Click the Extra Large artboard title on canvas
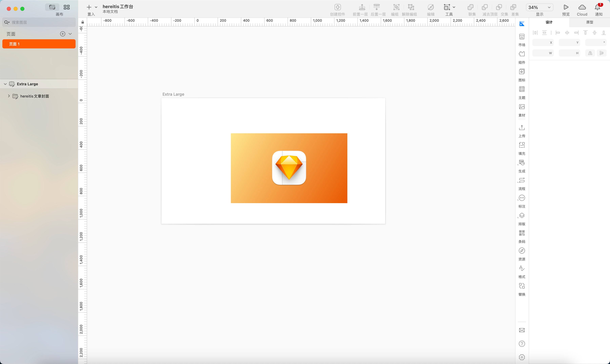Viewport: 610px width, 364px height. [173, 94]
